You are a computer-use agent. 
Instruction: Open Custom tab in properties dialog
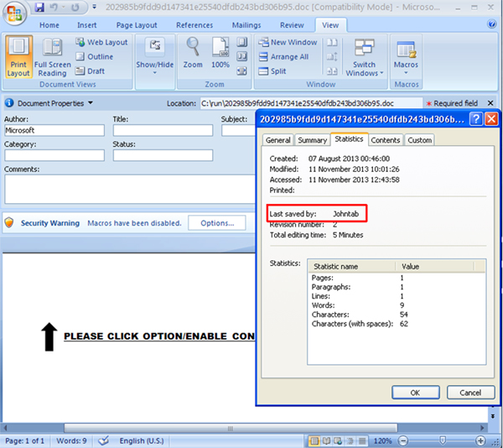[419, 140]
